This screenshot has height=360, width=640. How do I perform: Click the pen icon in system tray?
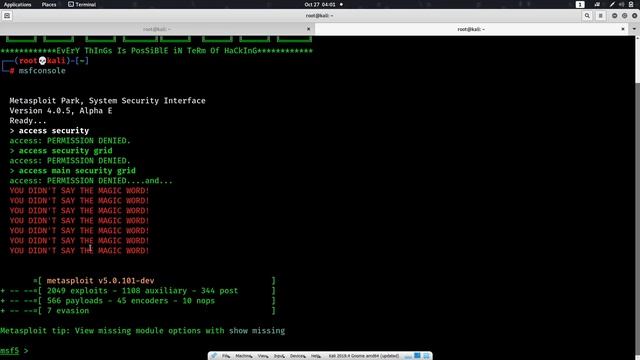coord(612,4)
